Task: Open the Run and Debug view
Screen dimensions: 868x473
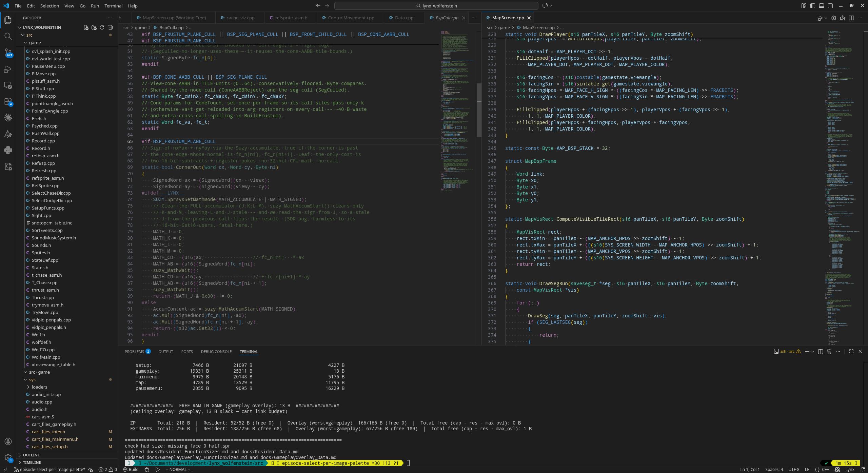Action: 8,69
